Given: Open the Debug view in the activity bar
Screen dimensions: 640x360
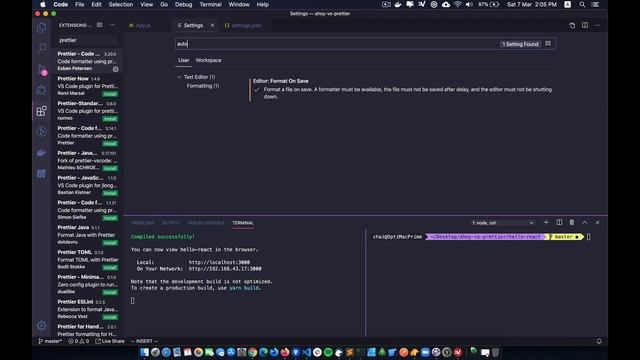Looking at the screenshot, I should pos(42,90).
